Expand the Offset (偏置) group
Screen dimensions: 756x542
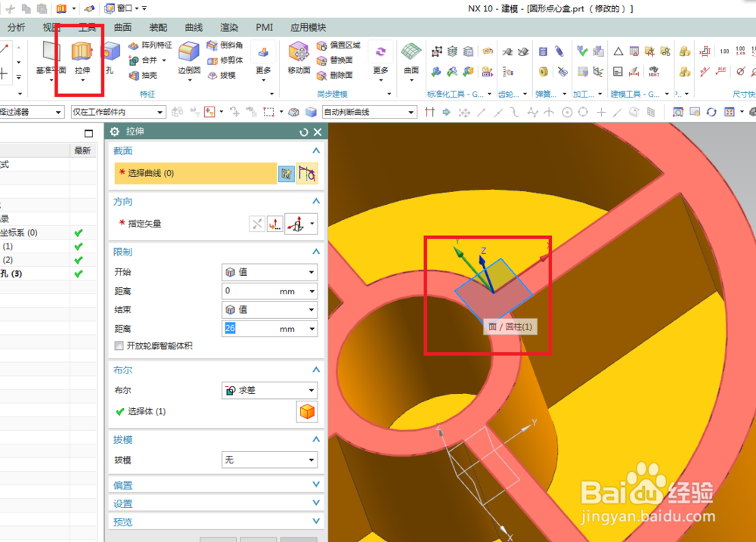(x=316, y=484)
